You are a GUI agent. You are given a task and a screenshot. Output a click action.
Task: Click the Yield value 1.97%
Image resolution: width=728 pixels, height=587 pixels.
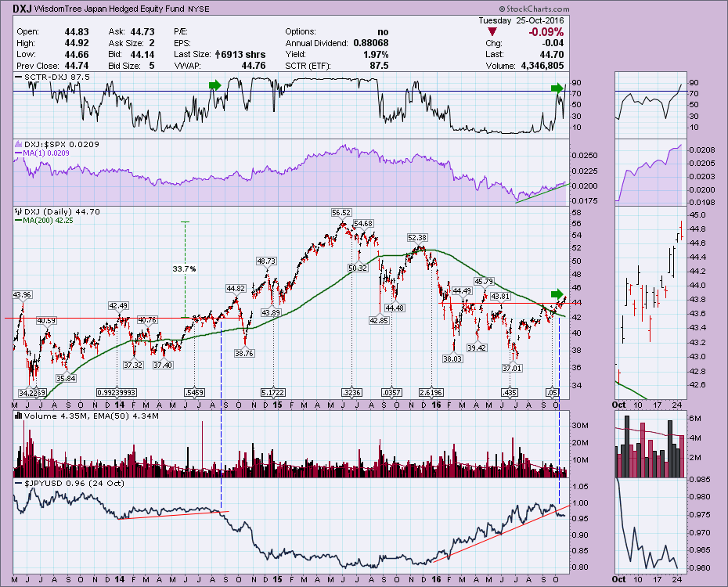point(376,54)
